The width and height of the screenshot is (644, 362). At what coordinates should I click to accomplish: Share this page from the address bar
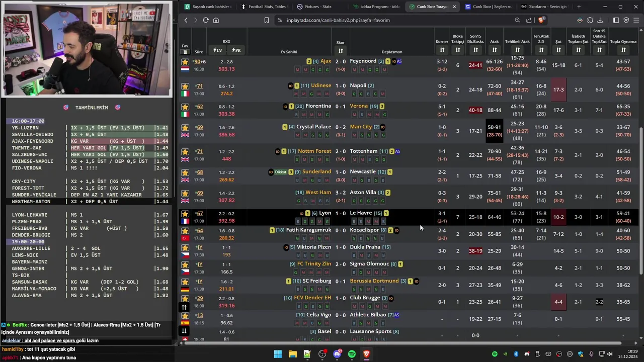click(x=529, y=20)
